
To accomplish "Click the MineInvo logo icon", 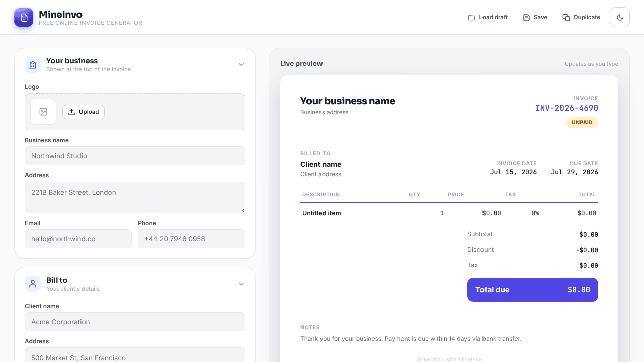I will pos(24,17).
